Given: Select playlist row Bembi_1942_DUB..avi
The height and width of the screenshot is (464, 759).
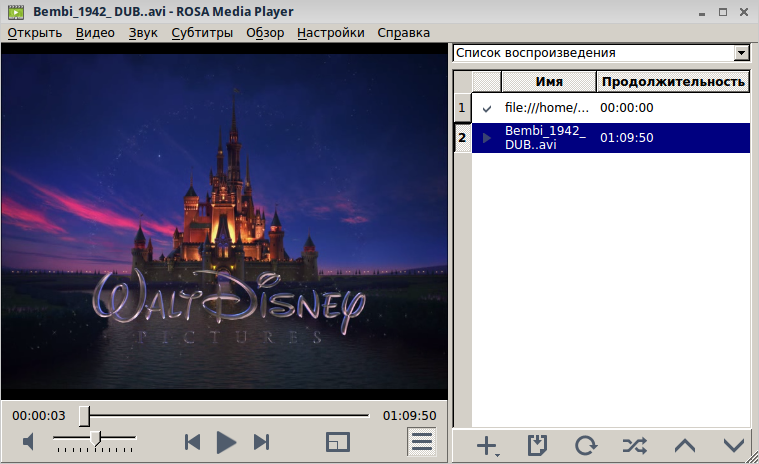Looking at the screenshot, I should [611, 138].
